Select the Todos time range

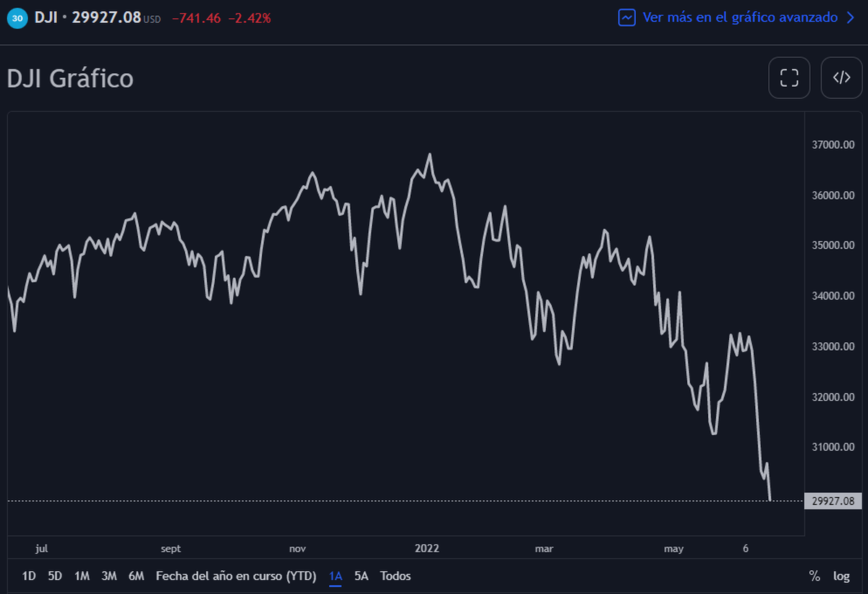point(396,576)
